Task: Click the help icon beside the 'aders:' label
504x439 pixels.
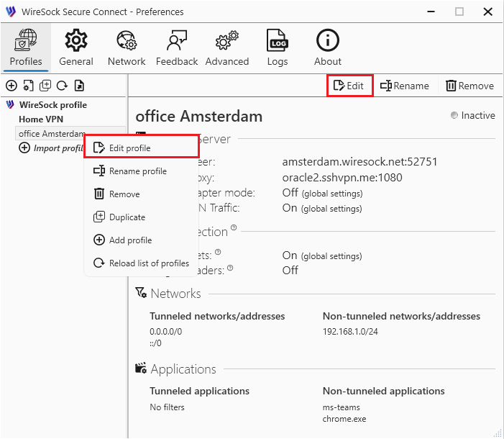Action: click(x=230, y=268)
